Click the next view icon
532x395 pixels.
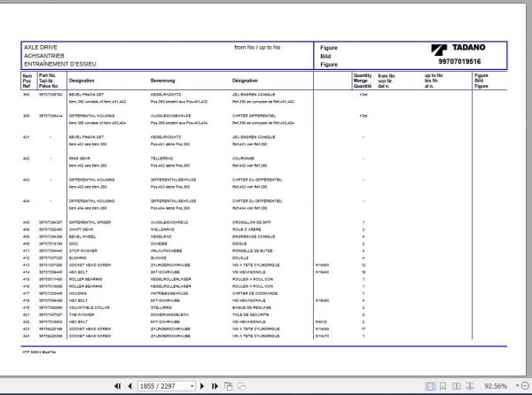241,386
